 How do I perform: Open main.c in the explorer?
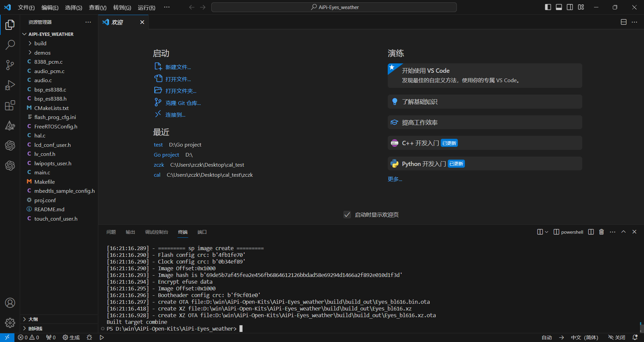click(59, 172)
